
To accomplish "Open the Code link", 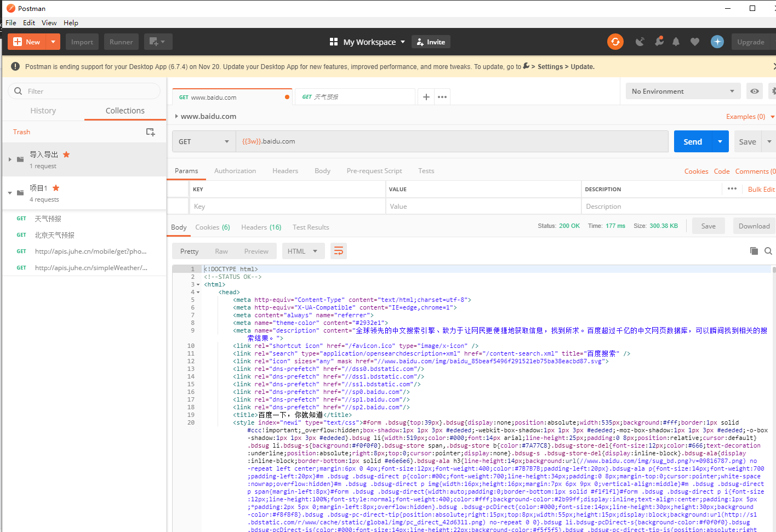I will click(x=722, y=171).
